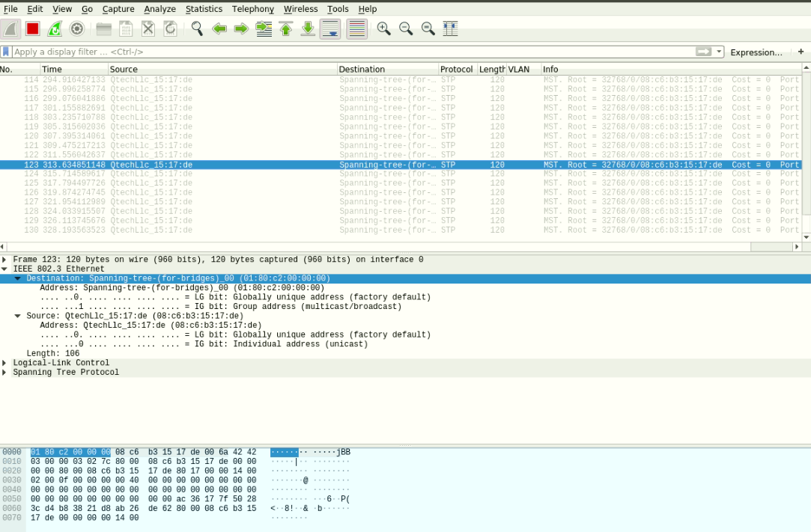Expand the Frame 123 details
Viewport: 811px width, 532px height.
coord(4,260)
